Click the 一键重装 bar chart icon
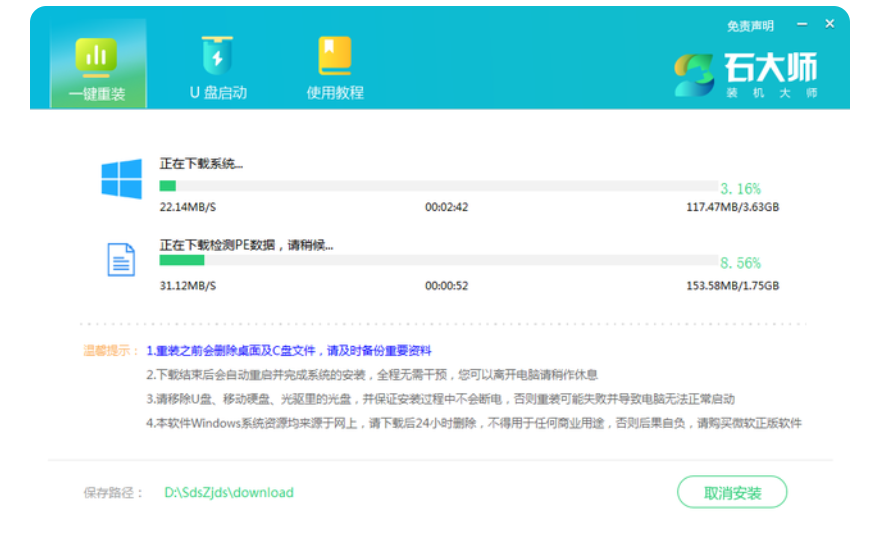This screenshot has height=534, width=892. pyautogui.click(x=97, y=56)
